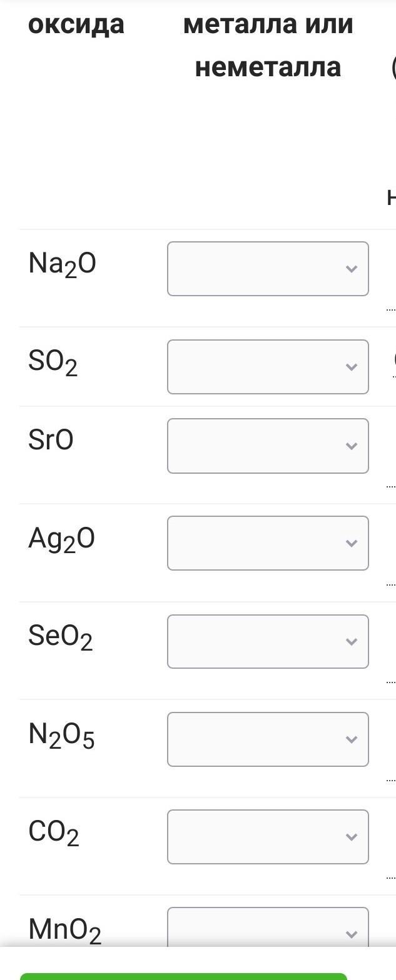The width and height of the screenshot is (396, 980).
Task: Select the SrO formula label
Action: [51, 440]
